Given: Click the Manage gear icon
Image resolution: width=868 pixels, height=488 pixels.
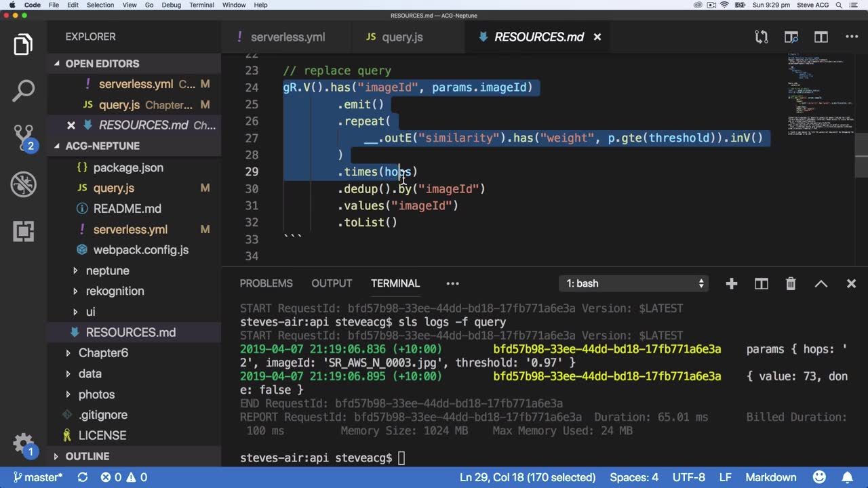Looking at the screenshot, I should click(x=23, y=443).
